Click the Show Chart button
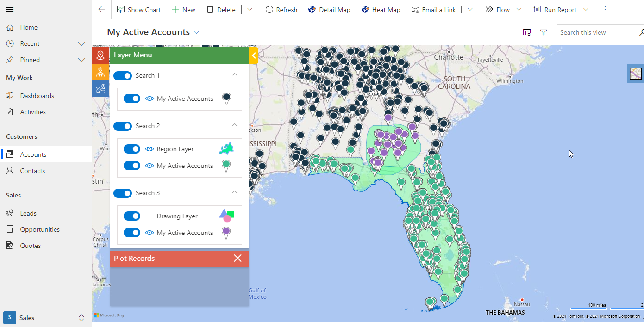Image resolution: width=644 pixels, height=327 pixels. click(138, 9)
